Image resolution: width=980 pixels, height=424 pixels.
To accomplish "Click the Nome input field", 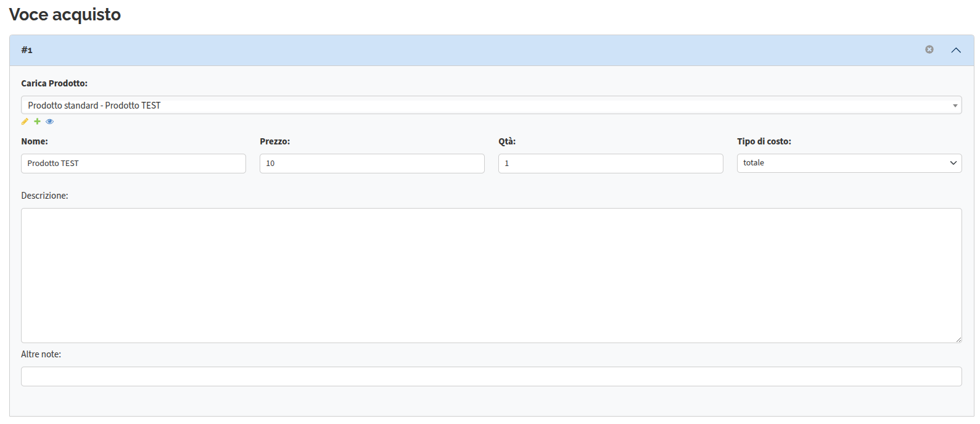I will click(133, 164).
